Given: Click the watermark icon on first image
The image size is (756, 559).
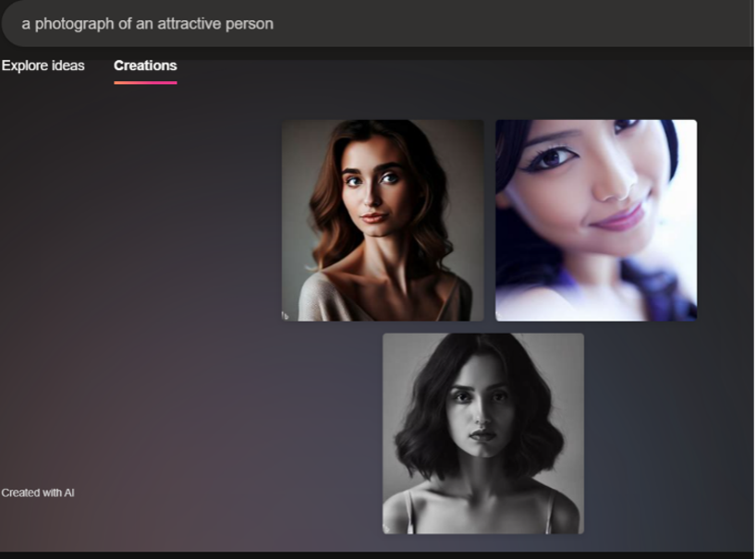Looking at the screenshot, I should (286, 316).
